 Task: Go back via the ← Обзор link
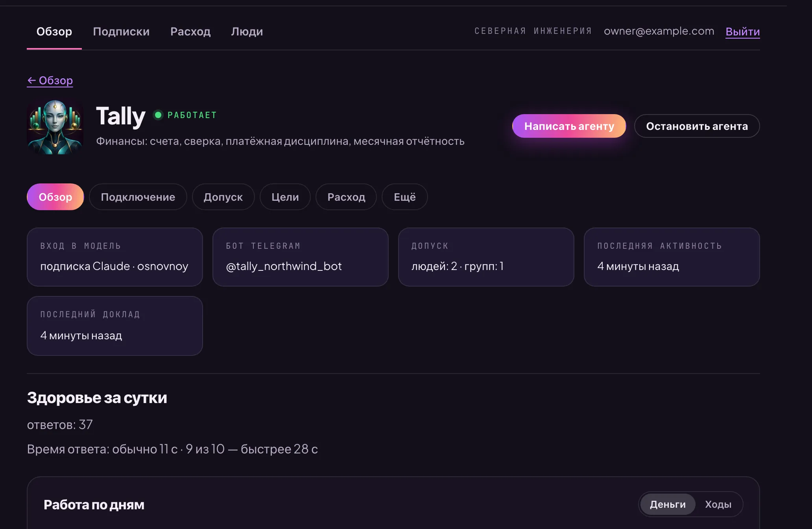50,80
